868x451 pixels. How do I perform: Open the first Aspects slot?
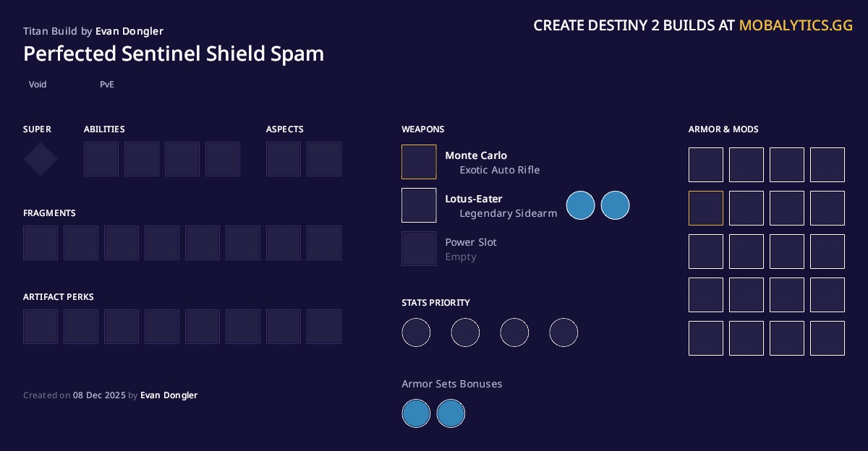(284, 159)
